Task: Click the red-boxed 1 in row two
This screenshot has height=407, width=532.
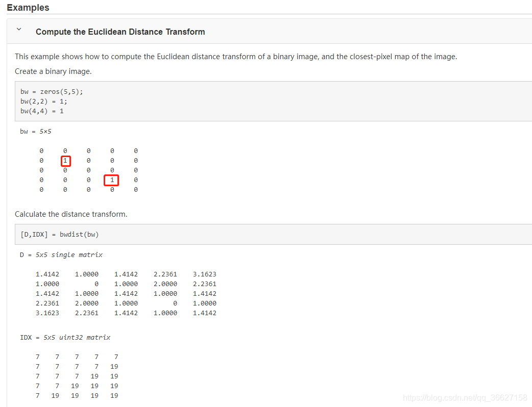Action: (x=65, y=161)
